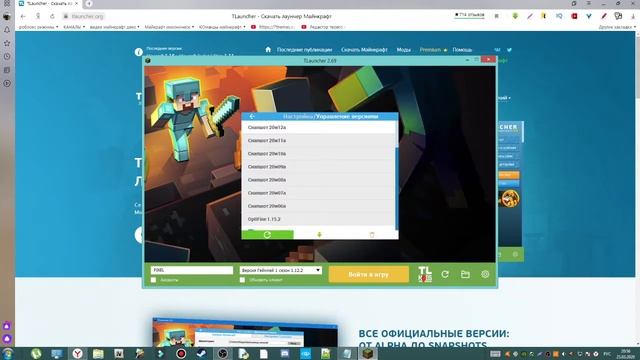Image resolution: width=640 pixels, height=360 pixels.
Task: Open OBS Studio from the taskbar
Action: click(x=222, y=353)
